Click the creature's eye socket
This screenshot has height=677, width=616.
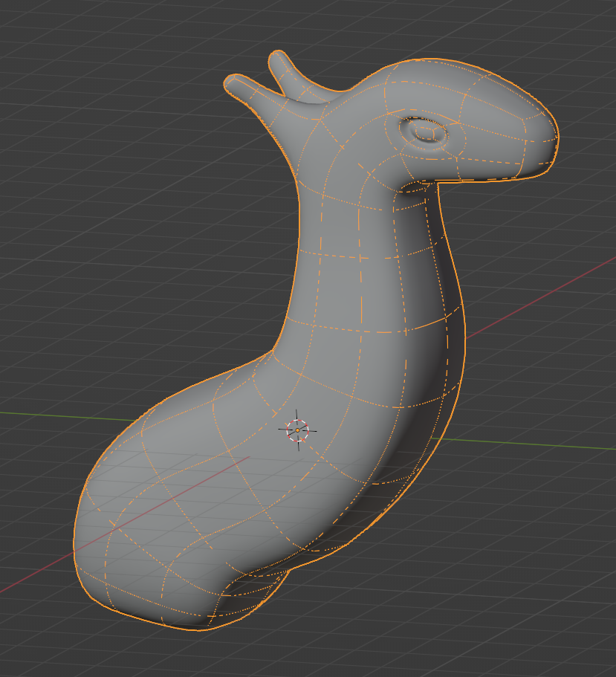pos(426,132)
